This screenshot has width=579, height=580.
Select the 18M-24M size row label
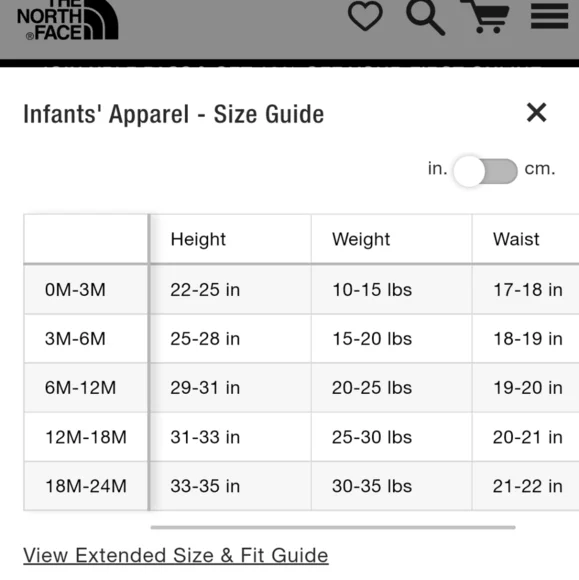coord(86,486)
